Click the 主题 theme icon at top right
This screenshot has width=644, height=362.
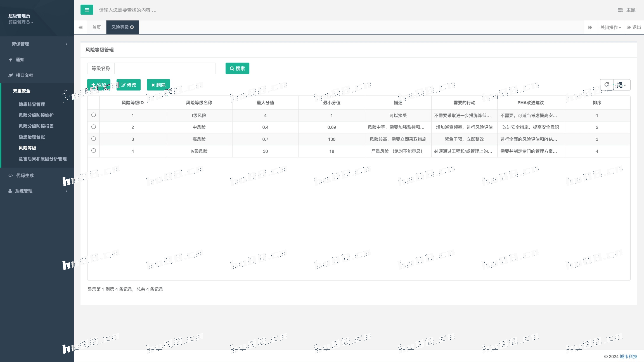(620, 10)
